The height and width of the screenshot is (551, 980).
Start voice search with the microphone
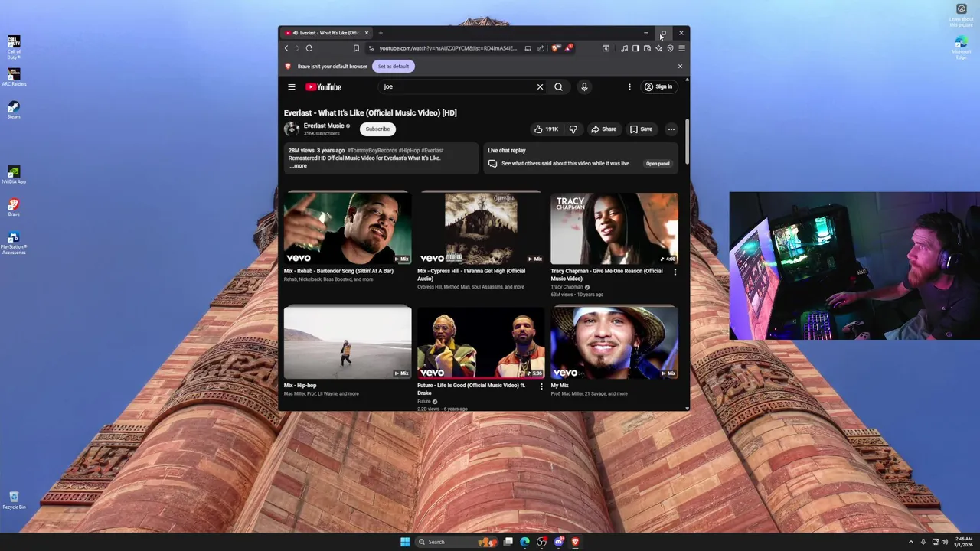(584, 87)
